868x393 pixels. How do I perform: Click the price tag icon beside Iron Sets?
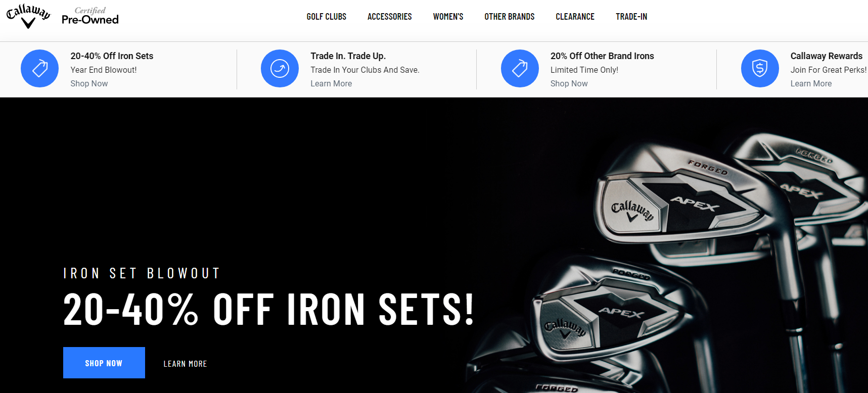coord(39,68)
